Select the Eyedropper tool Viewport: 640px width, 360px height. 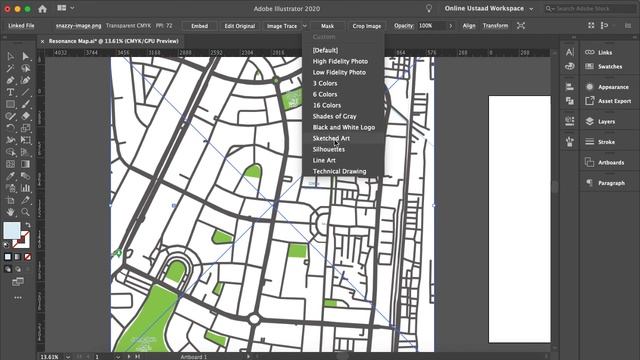[x=11, y=176]
